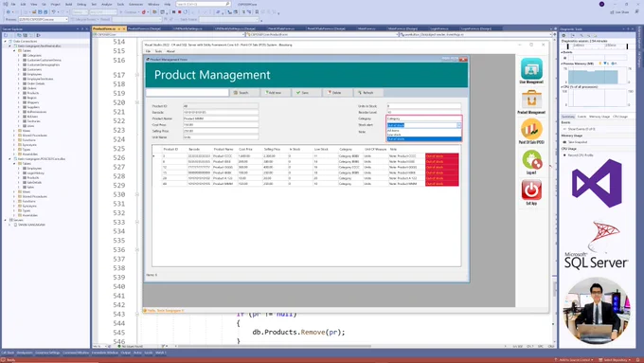The image size is (644, 363).
Task: Switch to the ProductForm.cs [Design] tab
Action: tap(144, 28)
